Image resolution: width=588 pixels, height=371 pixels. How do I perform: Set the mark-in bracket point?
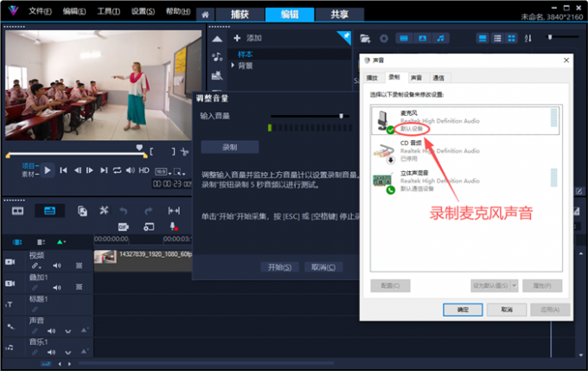(151, 151)
